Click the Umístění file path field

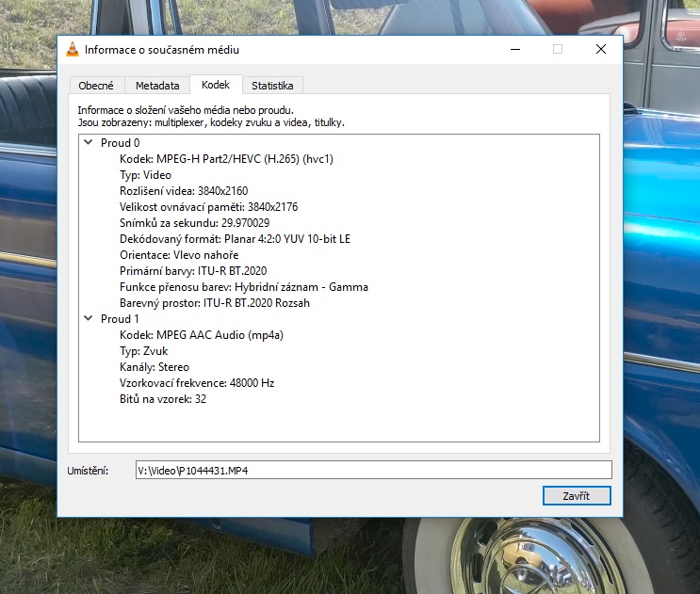373,470
